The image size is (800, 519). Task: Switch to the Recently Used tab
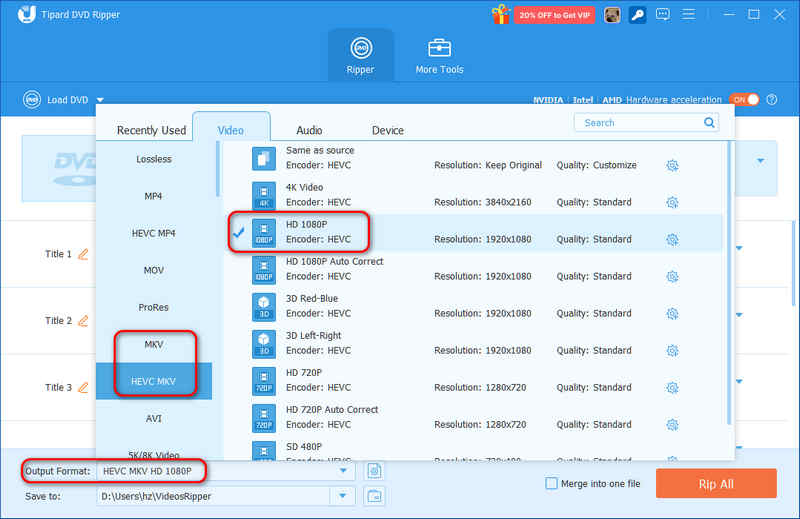(152, 131)
